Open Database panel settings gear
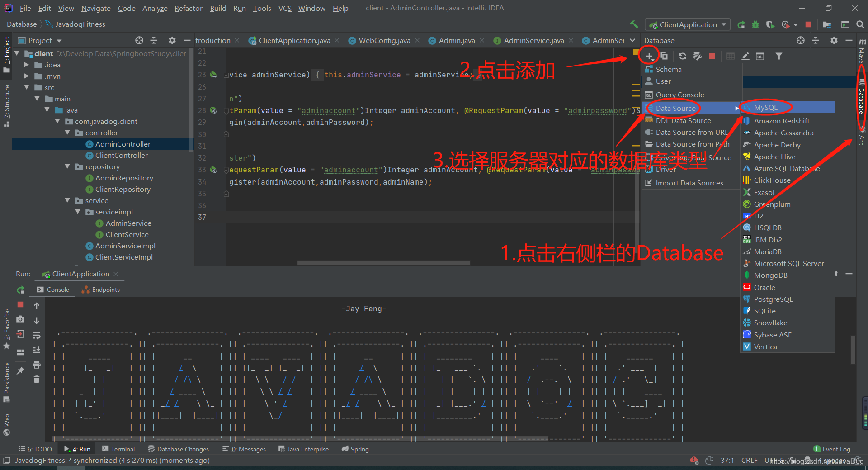Image resolution: width=868 pixels, height=470 pixels. click(x=834, y=40)
